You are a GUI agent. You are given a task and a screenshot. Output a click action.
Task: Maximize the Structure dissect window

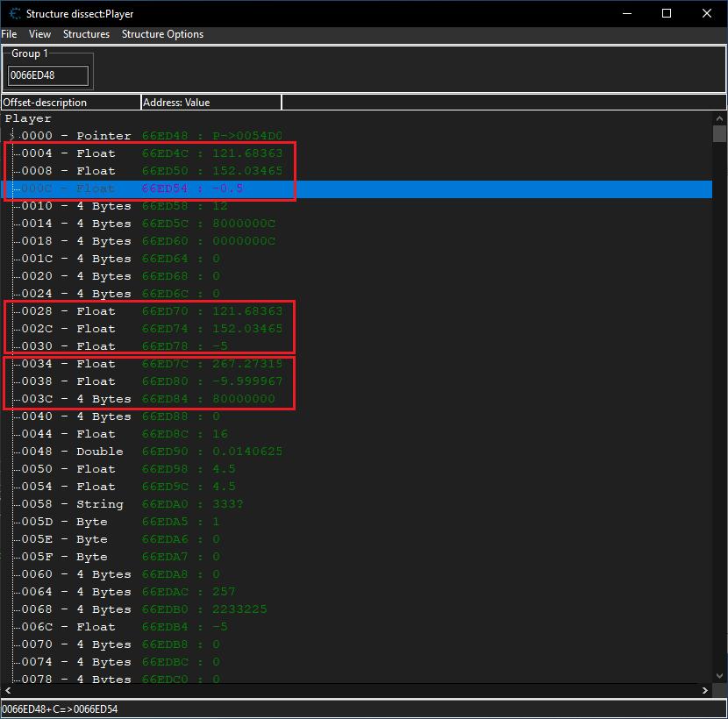click(667, 13)
